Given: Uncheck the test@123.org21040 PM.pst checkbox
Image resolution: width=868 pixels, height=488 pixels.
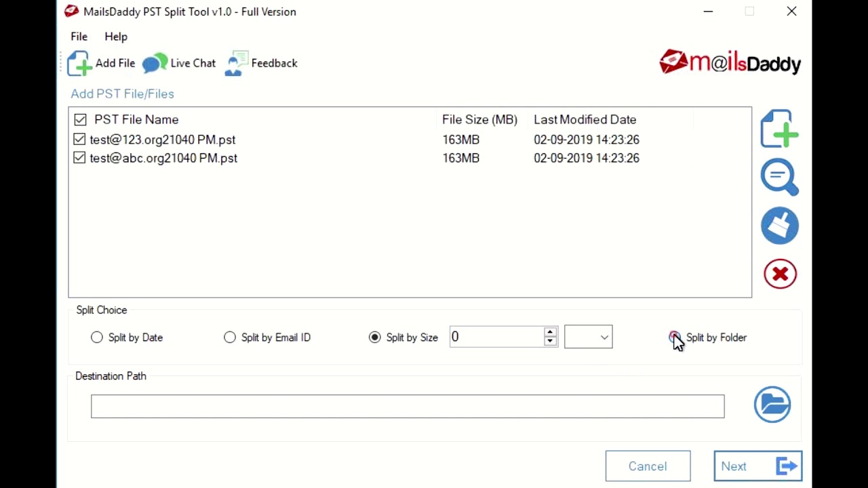Looking at the screenshot, I should tap(79, 139).
